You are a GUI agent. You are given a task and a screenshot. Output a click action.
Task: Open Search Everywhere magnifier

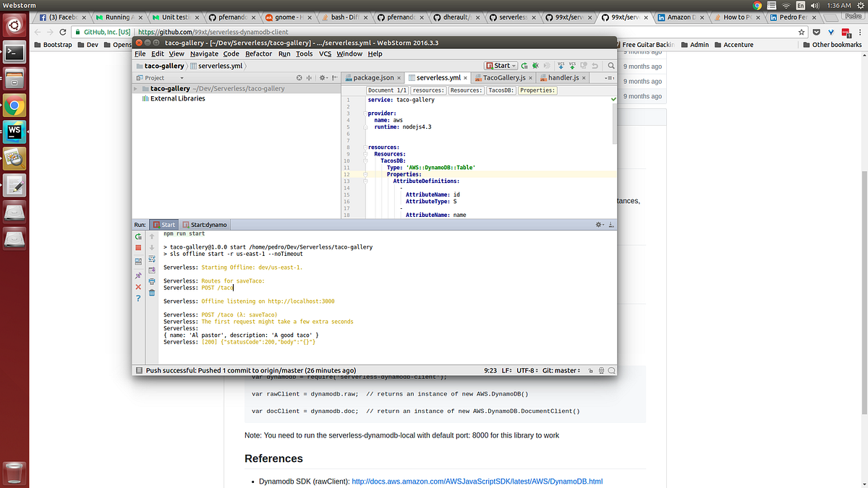(x=611, y=65)
